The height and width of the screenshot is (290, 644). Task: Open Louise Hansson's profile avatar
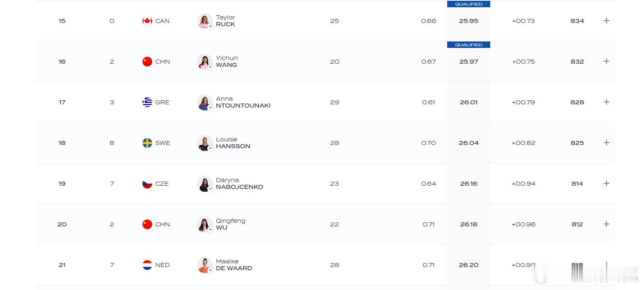(204, 143)
